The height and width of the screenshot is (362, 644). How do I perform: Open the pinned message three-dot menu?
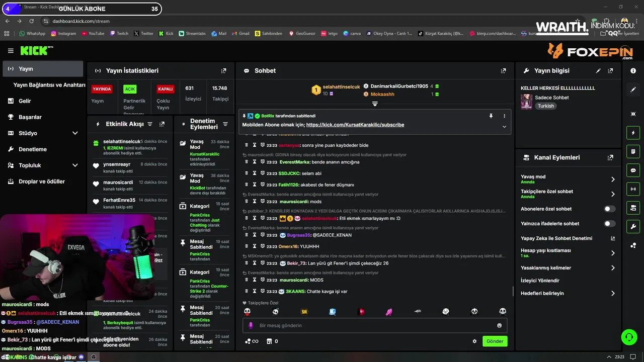(504, 116)
